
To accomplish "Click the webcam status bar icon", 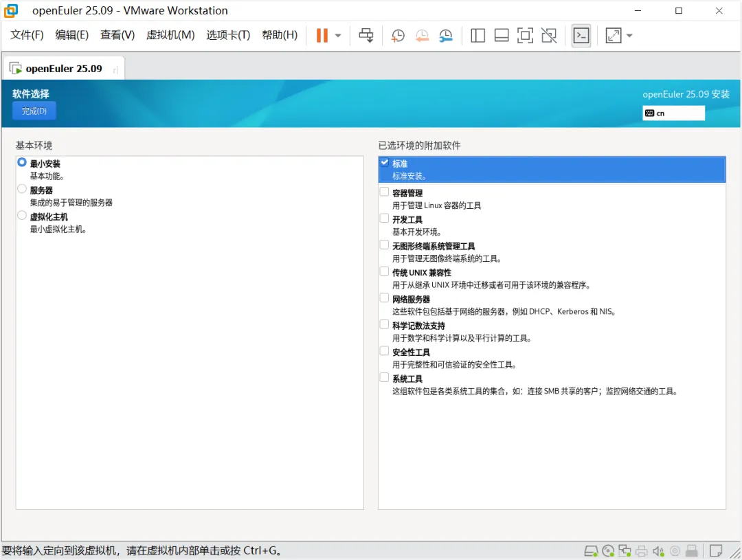I will coord(675,551).
